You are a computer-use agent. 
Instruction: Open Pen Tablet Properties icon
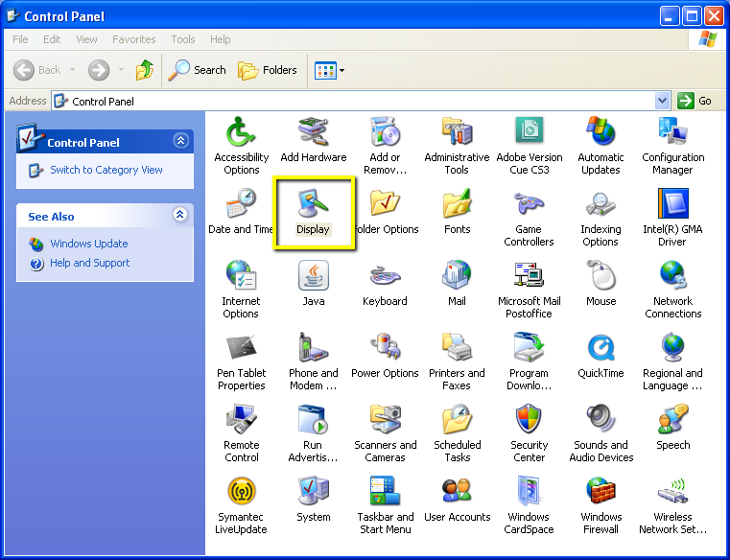[241, 347]
